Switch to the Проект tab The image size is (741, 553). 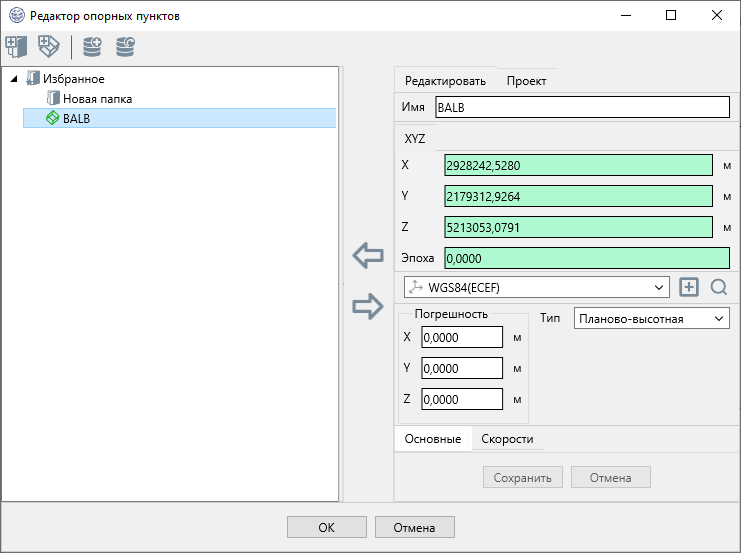525,81
